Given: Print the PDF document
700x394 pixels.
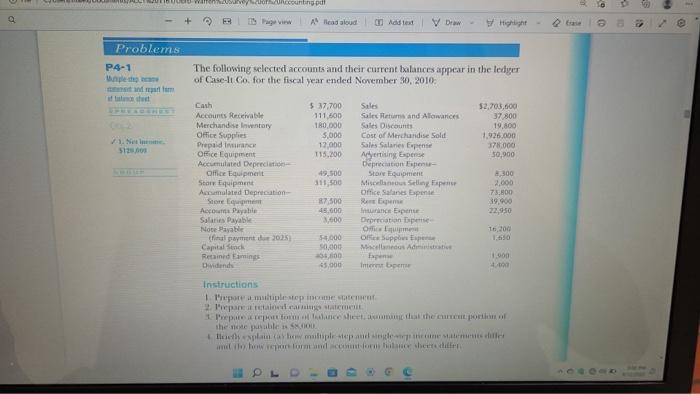Looking at the screenshot, I should click(x=602, y=23).
